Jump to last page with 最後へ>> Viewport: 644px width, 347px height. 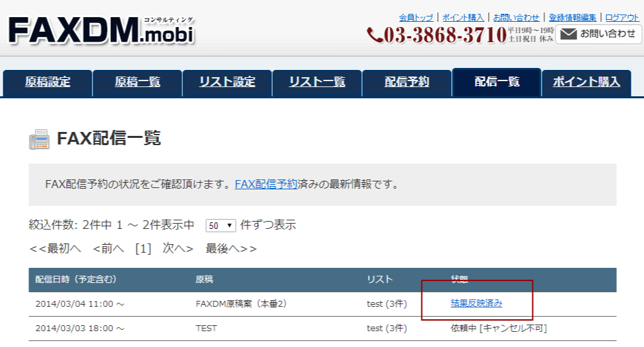point(231,249)
